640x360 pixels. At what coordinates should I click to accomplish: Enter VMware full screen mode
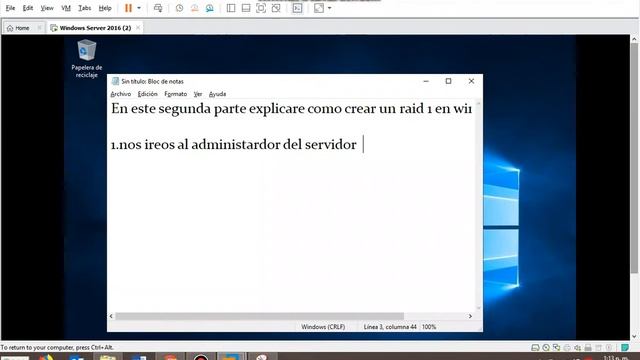tap(261, 8)
